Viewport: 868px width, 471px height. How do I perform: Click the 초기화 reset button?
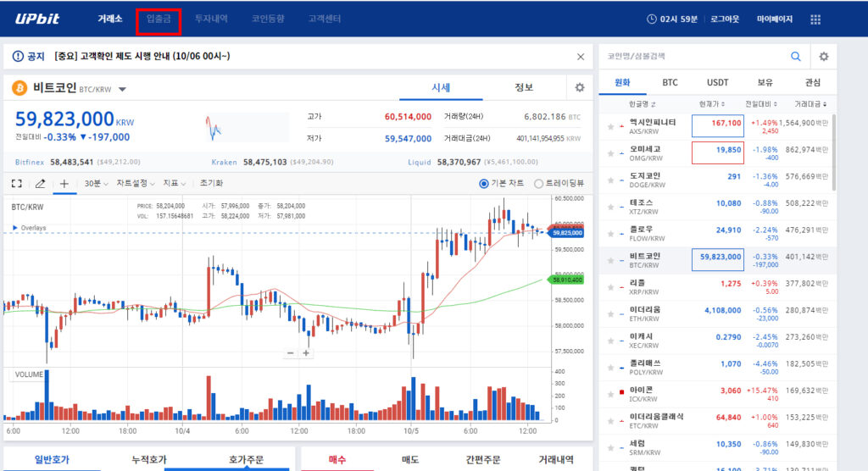pyautogui.click(x=211, y=183)
